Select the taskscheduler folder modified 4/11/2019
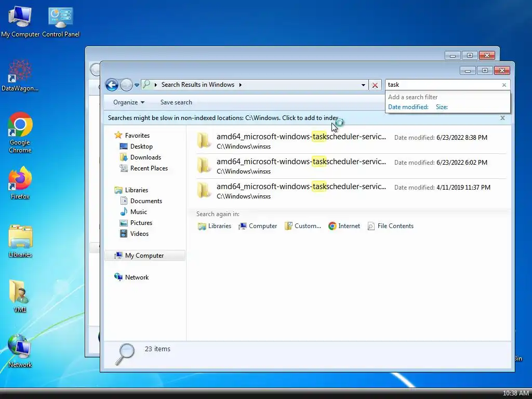532x399 pixels. (351, 191)
